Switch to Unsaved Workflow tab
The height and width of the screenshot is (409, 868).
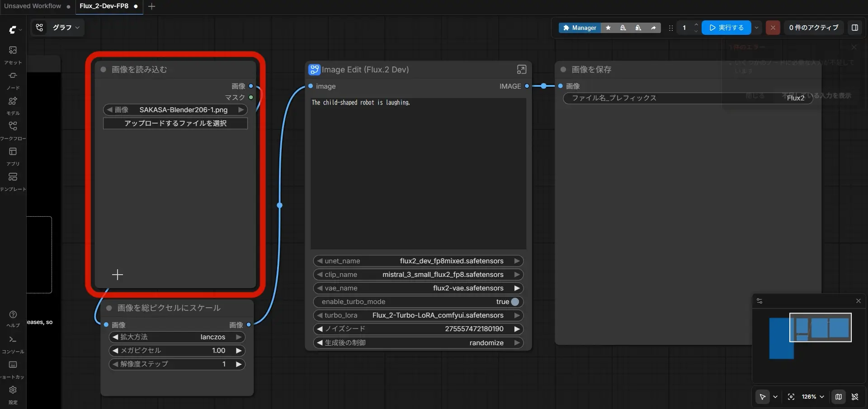tap(33, 6)
